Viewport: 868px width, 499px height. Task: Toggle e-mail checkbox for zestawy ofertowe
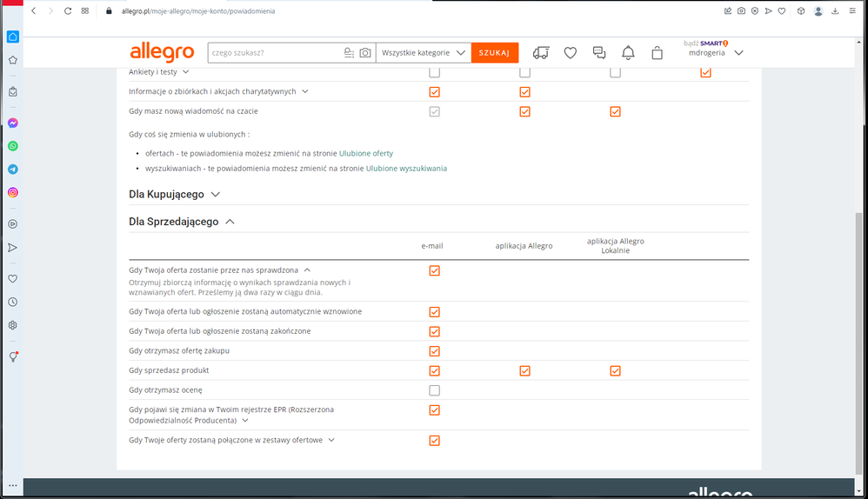pyautogui.click(x=435, y=441)
